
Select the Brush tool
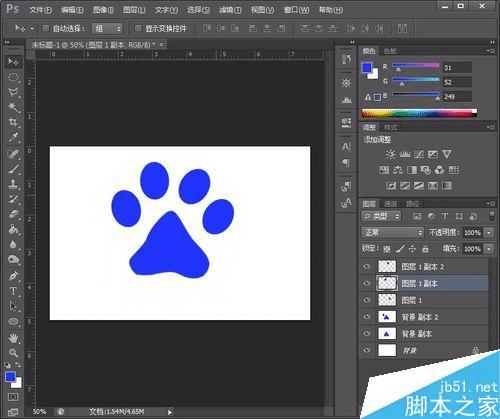(13, 169)
